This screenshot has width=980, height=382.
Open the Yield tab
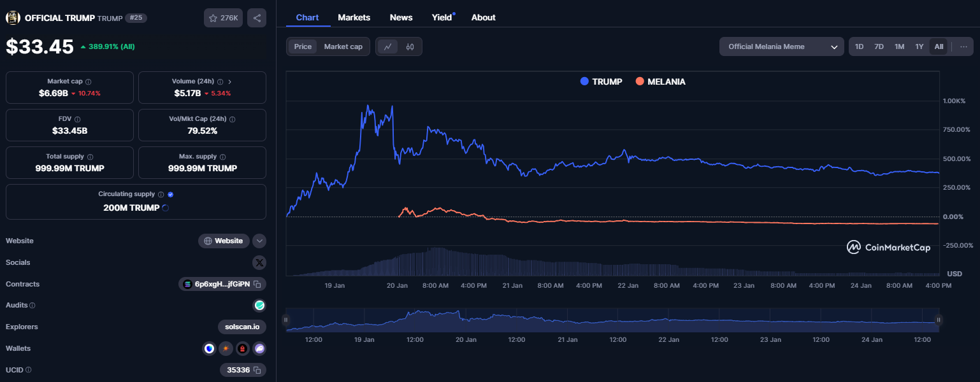pos(442,17)
